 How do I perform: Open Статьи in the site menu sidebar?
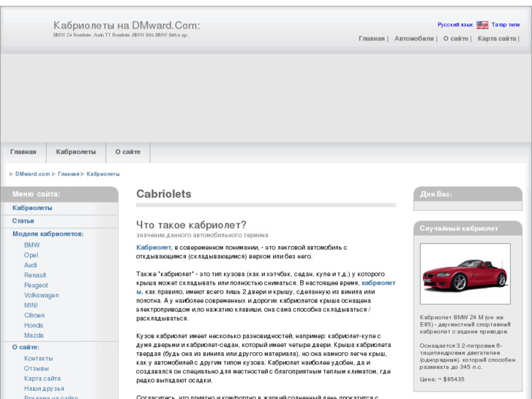pyautogui.click(x=23, y=220)
